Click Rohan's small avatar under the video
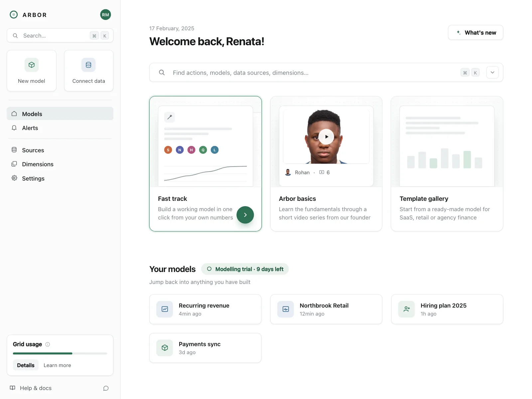The image size is (532, 399). pos(288,172)
